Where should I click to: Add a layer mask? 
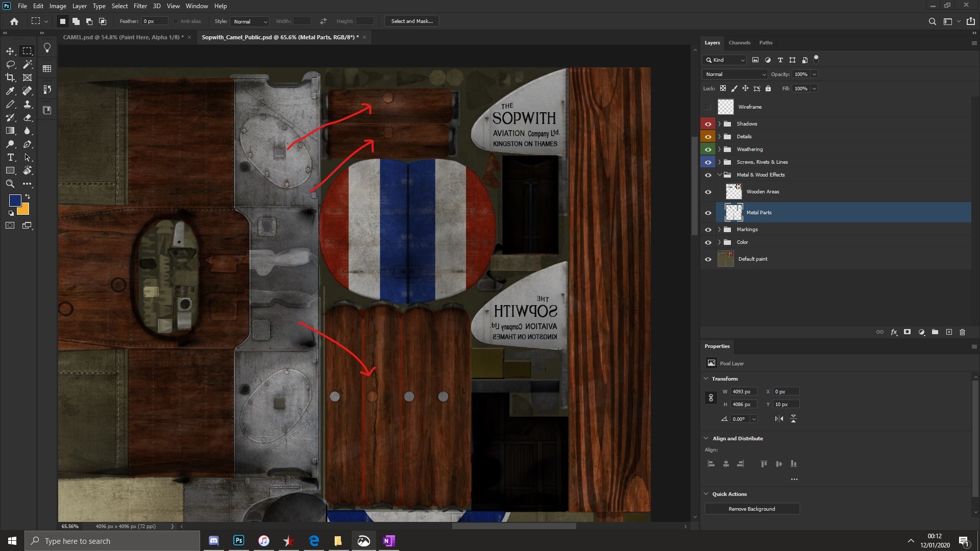click(907, 332)
